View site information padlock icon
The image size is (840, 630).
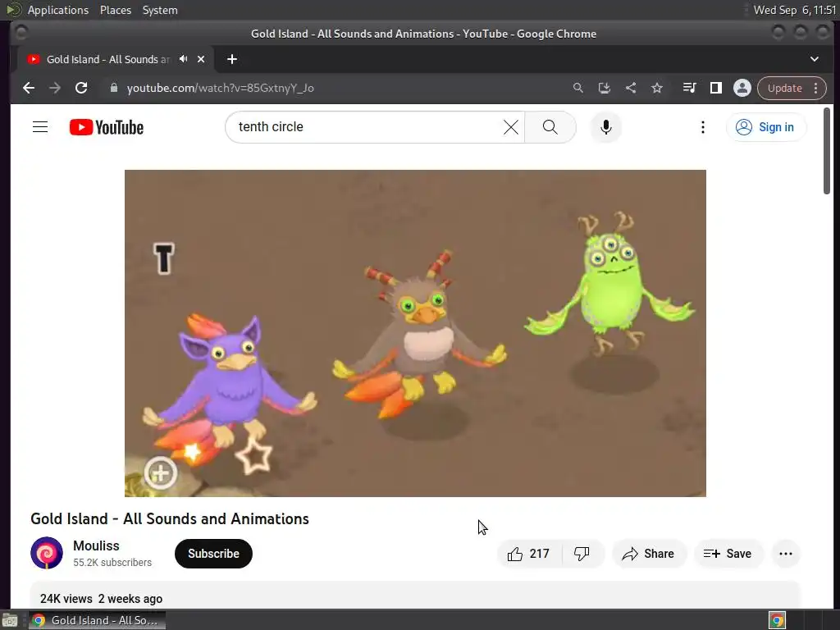pyautogui.click(x=113, y=88)
